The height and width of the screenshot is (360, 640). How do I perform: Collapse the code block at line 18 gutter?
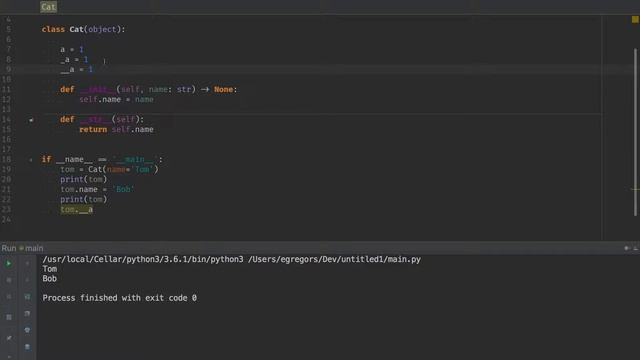click(x=31, y=160)
